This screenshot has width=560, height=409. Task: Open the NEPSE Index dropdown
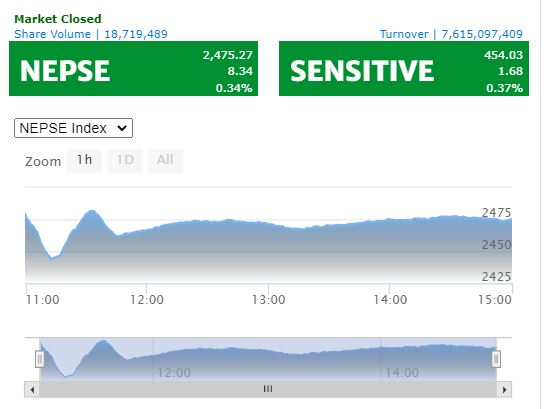point(73,128)
